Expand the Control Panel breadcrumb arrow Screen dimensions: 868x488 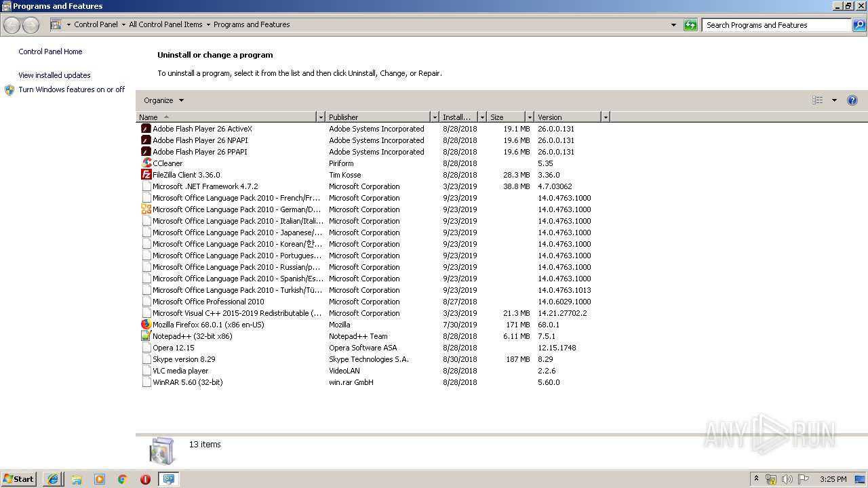pyautogui.click(x=123, y=24)
